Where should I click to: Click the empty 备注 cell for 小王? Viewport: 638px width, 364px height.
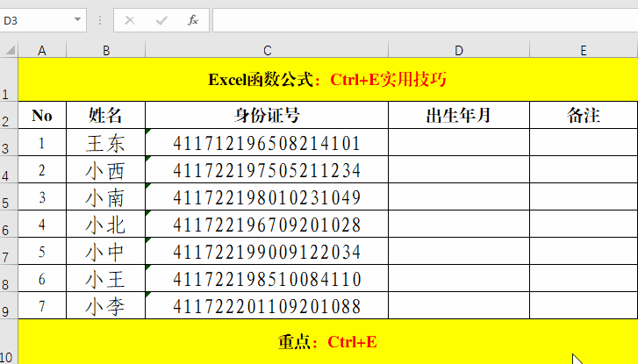click(584, 279)
